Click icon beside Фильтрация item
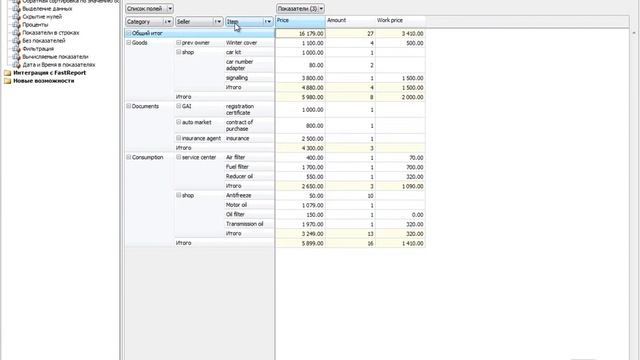The image size is (640, 360). [x=16, y=49]
